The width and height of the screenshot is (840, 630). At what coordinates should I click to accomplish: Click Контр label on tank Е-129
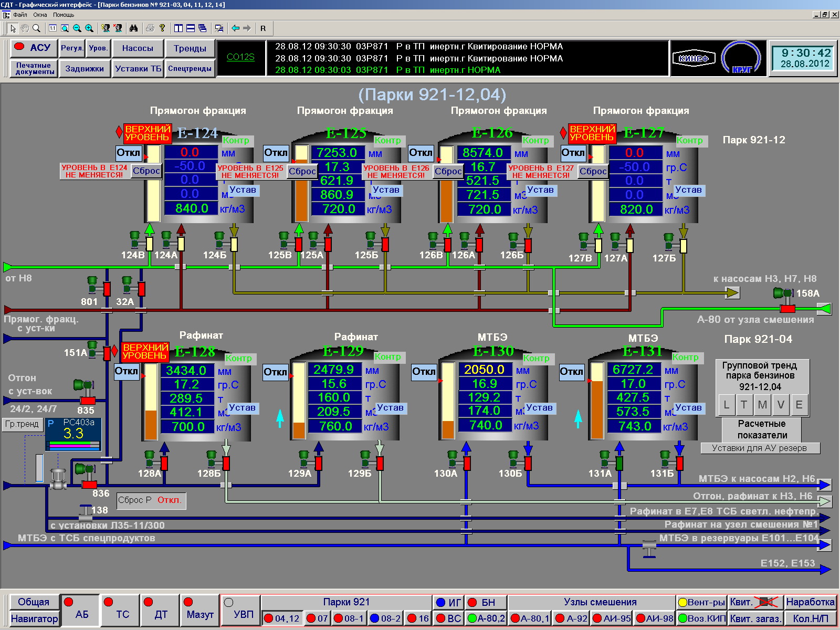pos(388,357)
